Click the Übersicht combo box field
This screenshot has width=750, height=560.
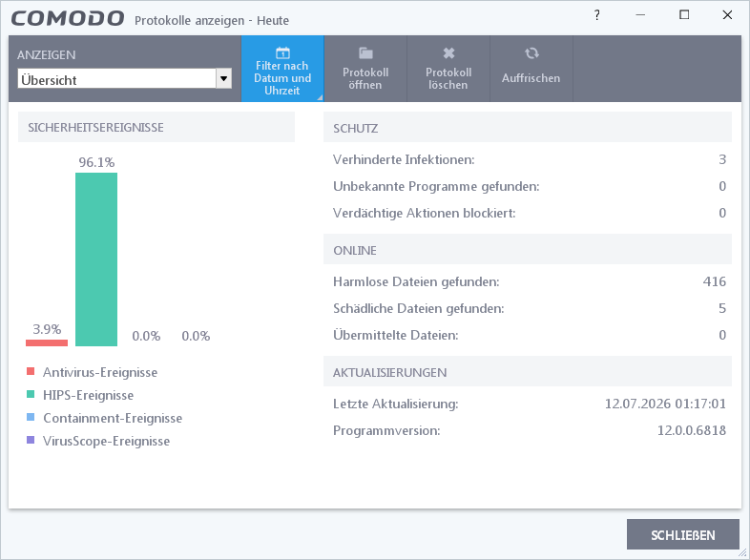(x=124, y=79)
